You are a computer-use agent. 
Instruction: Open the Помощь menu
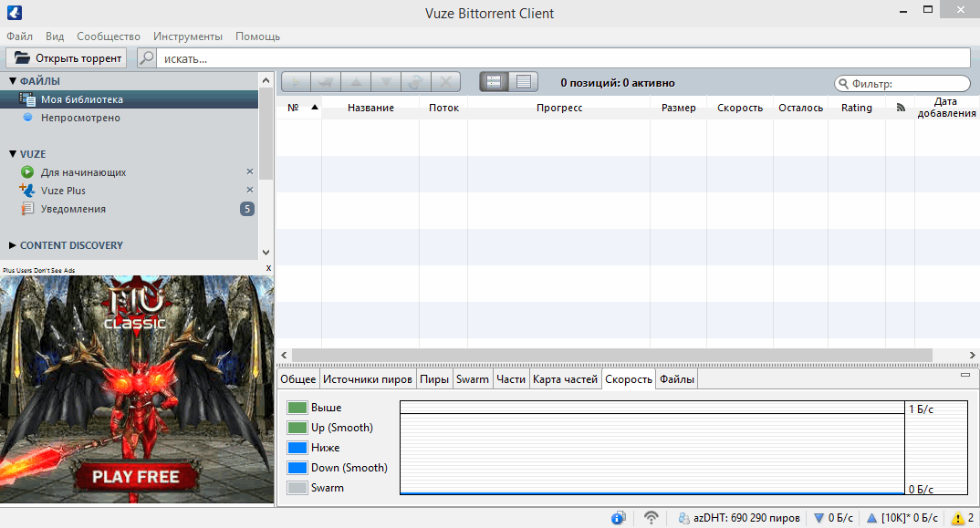257,36
